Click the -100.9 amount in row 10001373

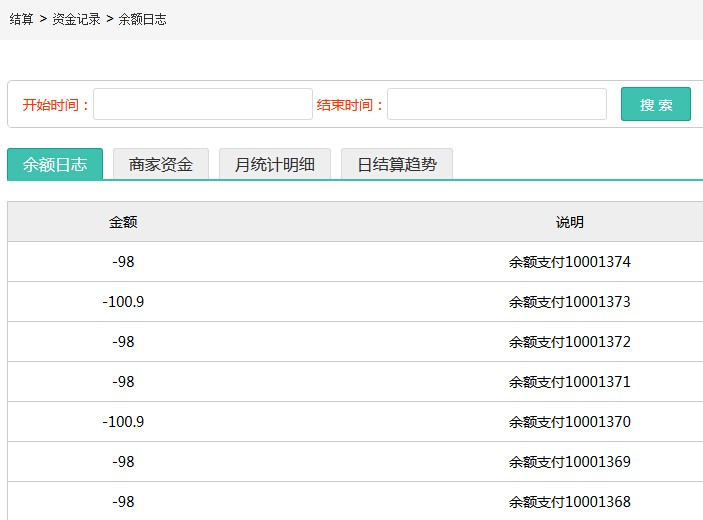[123, 302]
